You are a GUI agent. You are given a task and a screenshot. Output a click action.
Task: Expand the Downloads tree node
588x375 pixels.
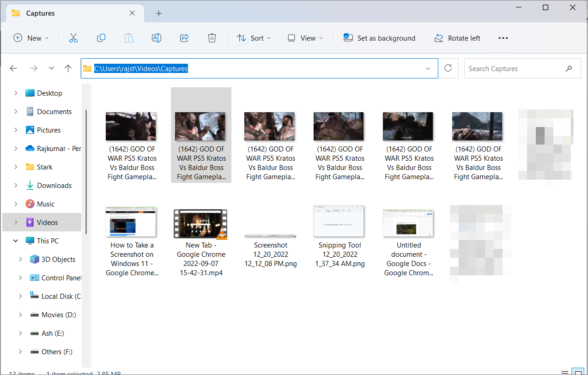(16, 185)
